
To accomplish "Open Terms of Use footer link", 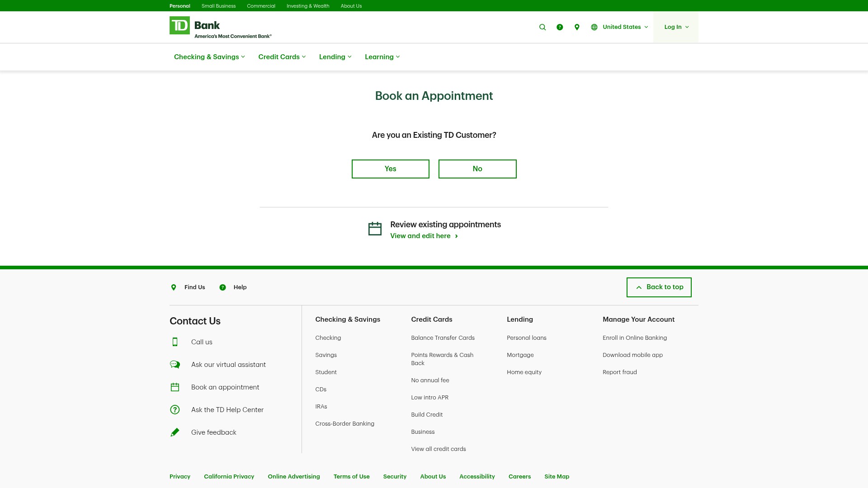I will coord(352,477).
